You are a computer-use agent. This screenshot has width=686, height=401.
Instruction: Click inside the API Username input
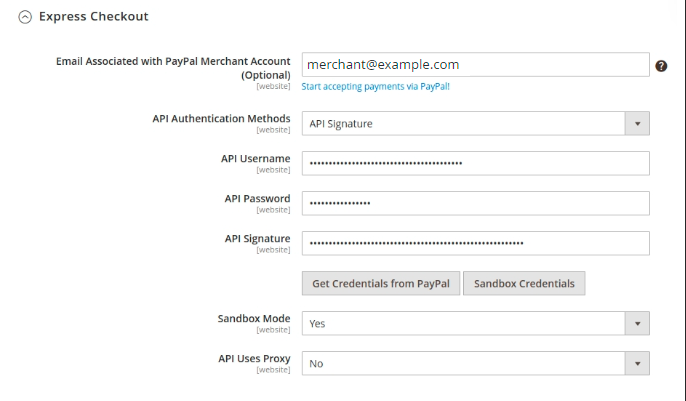click(x=475, y=163)
